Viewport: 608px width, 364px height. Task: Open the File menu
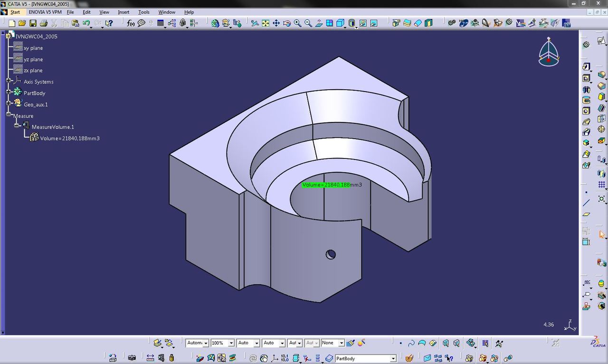70,12
